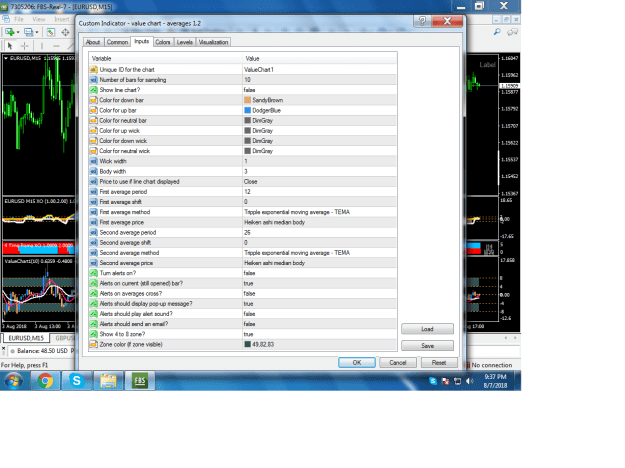The image size is (625, 468).
Task: Close the Custom Indicator dialog
Action: (x=447, y=21)
